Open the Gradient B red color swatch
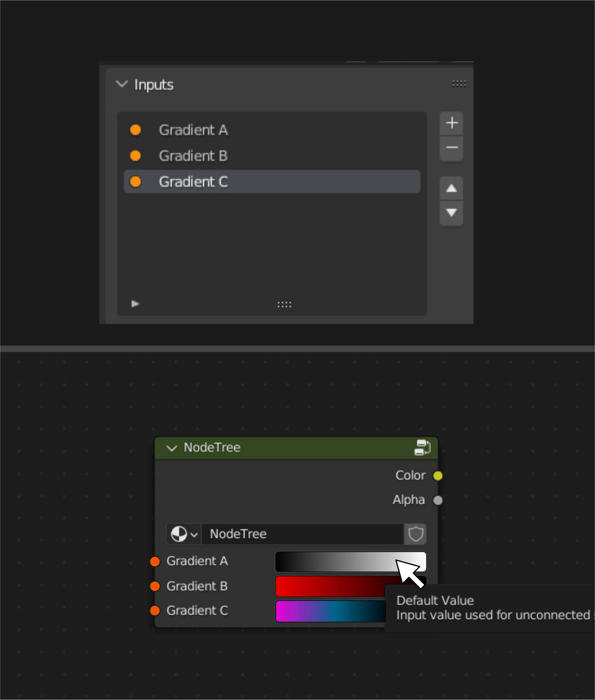 [331, 587]
